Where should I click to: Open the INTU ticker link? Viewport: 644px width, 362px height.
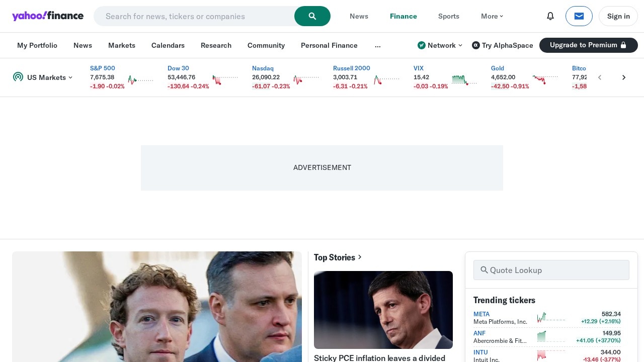(x=480, y=352)
